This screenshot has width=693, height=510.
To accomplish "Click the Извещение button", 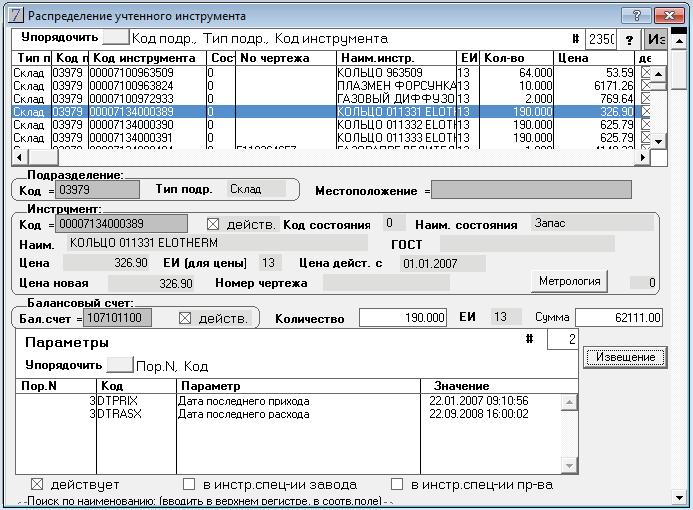I will coord(625,357).
